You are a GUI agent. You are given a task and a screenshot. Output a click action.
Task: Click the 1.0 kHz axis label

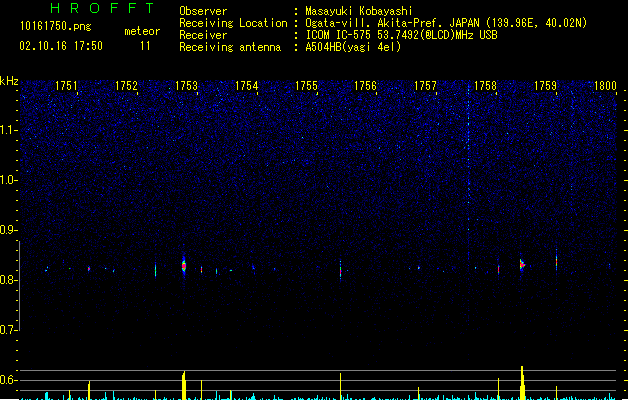(x=8, y=180)
